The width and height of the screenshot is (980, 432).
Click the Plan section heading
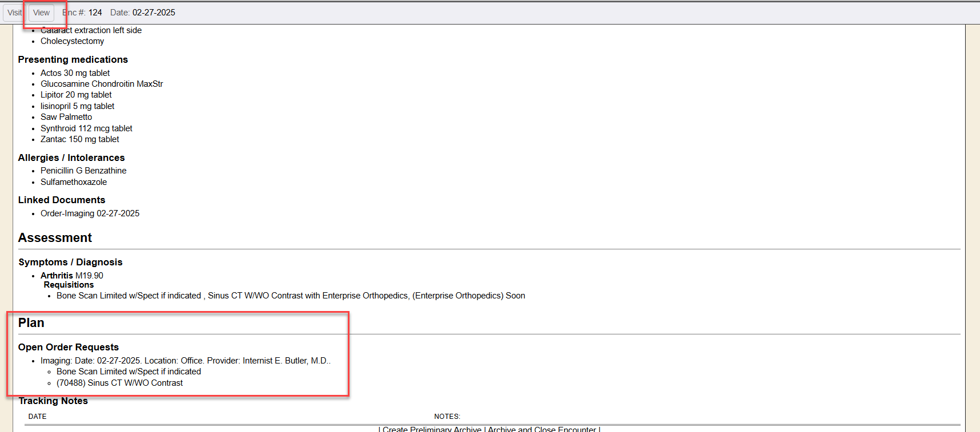pos(31,323)
